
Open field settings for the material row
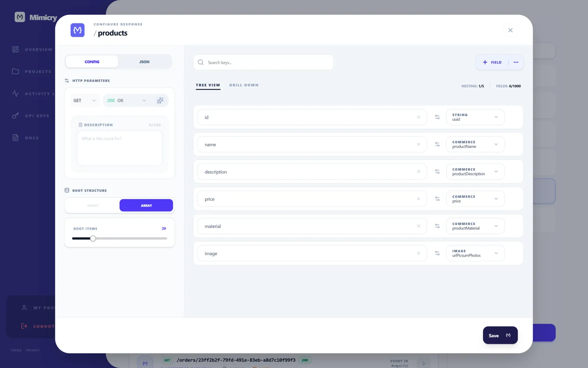click(437, 226)
